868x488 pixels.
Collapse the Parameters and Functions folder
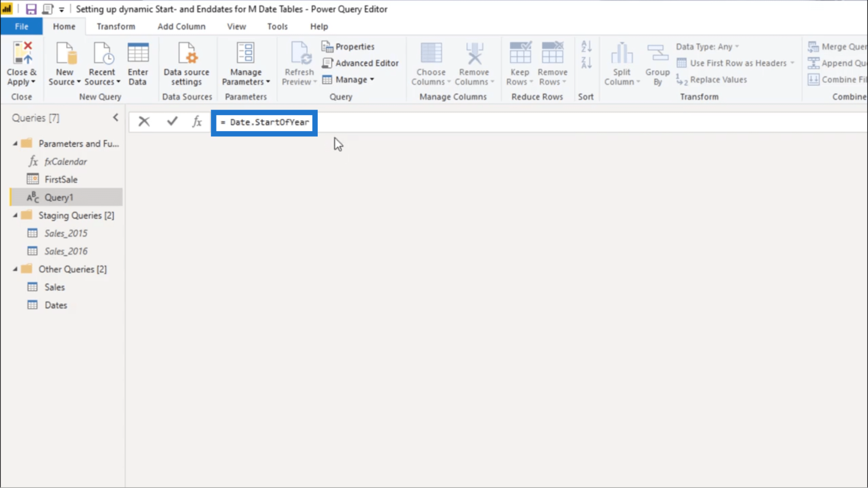point(15,144)
